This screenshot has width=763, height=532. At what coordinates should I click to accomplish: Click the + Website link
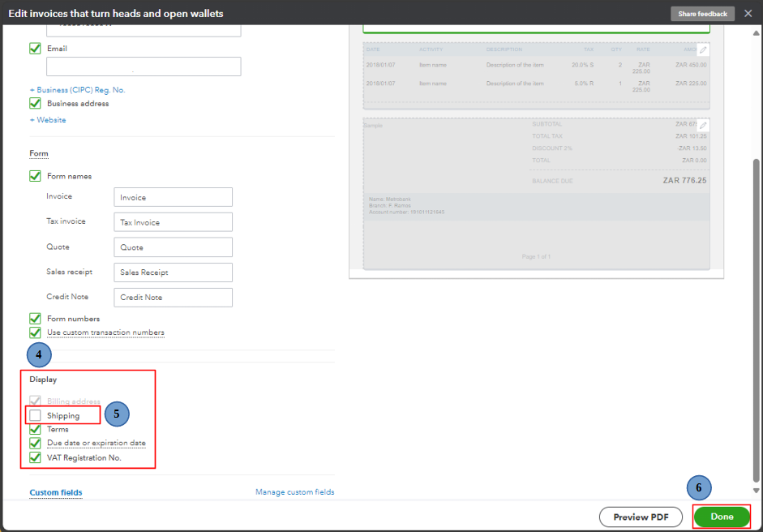48,120
